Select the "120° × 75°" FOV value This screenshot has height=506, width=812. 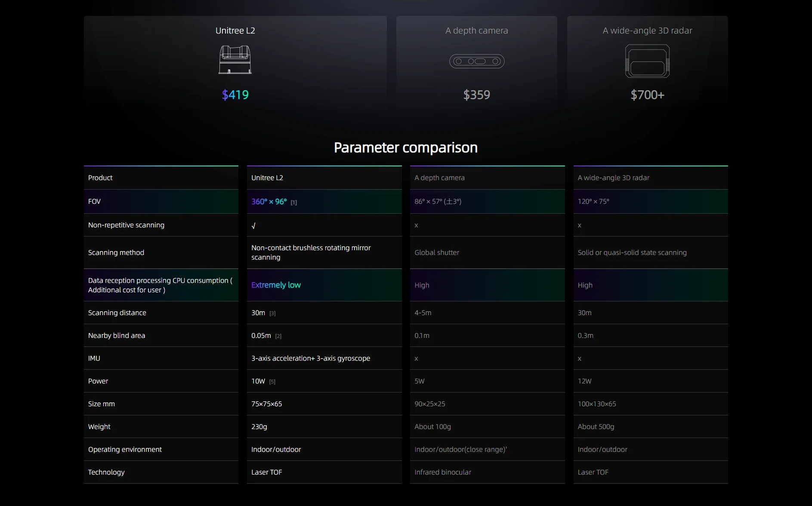point(593,201)
